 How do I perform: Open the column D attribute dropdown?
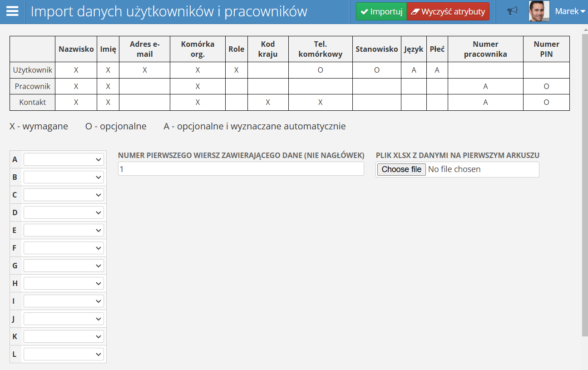tap(64, 212)
